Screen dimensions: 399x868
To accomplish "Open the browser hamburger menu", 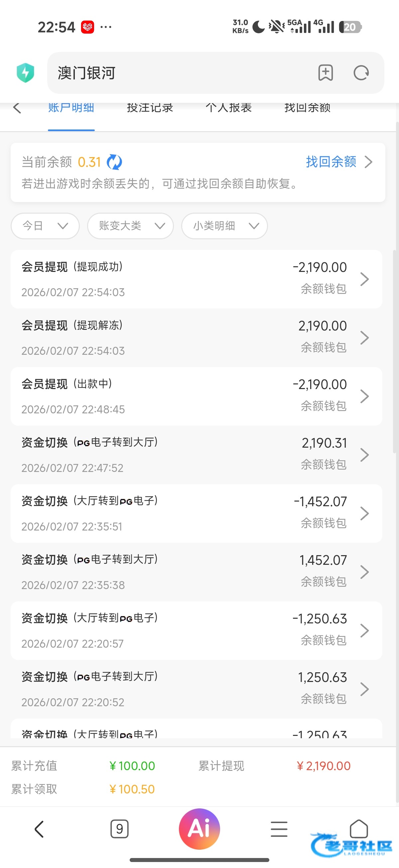I will click(x=279, y=829).
